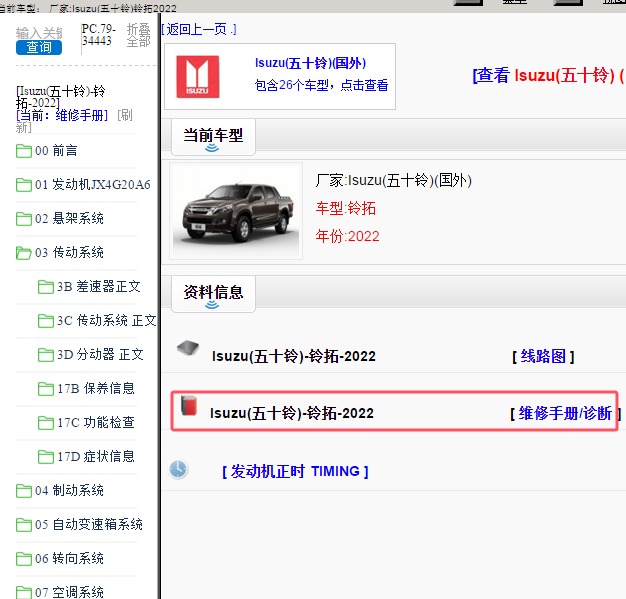626x599 pixels.
Task: Click Isuzu(五十铃)-铃拓-2022 title in wiring row
Action: (x=294, y=356)
